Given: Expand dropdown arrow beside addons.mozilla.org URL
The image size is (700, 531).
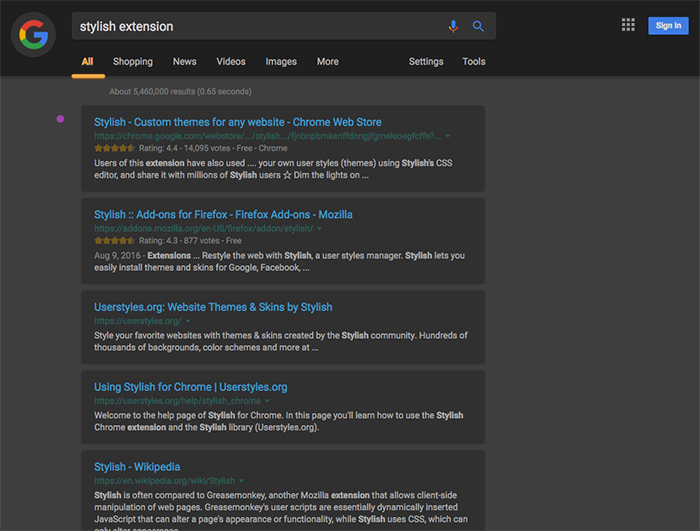Looking at the screenshot, I should 320,229.
